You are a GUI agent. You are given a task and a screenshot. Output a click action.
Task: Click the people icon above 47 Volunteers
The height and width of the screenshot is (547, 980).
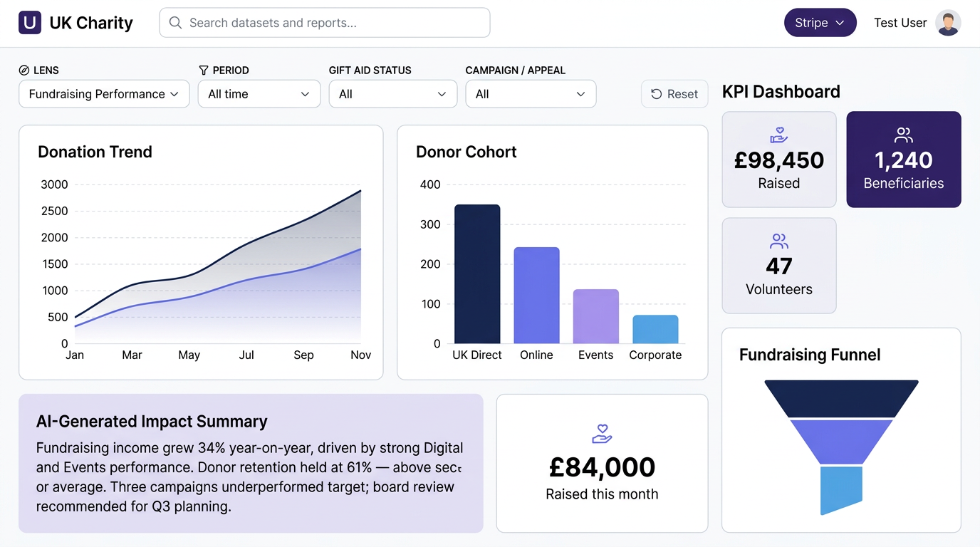[x=779, y=241]
